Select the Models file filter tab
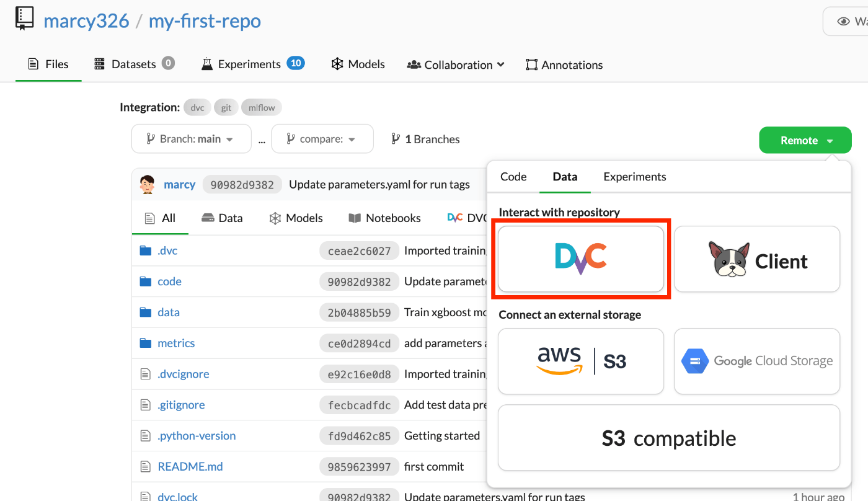This screenshot has height=501, width=868. point(296,218)
